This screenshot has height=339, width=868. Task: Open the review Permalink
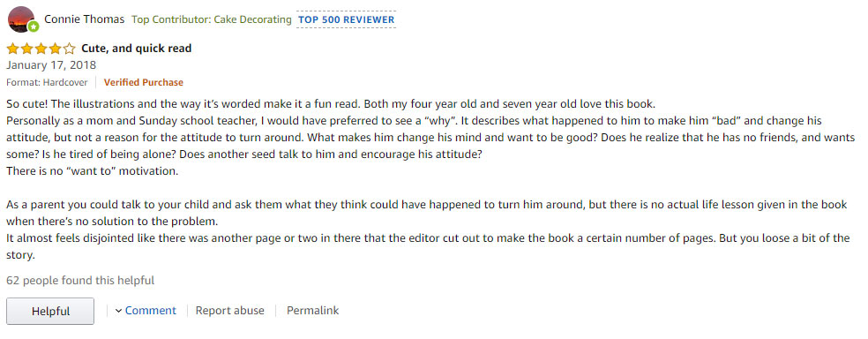313,311
